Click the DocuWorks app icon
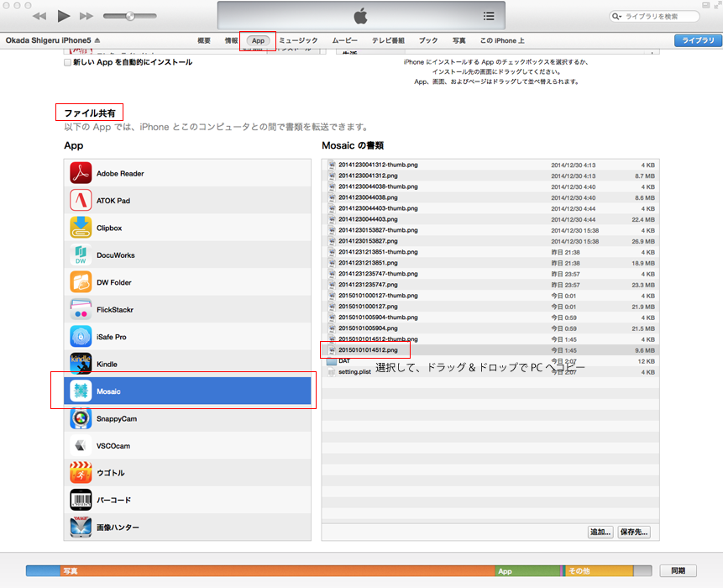 click(x=81, y=255)
